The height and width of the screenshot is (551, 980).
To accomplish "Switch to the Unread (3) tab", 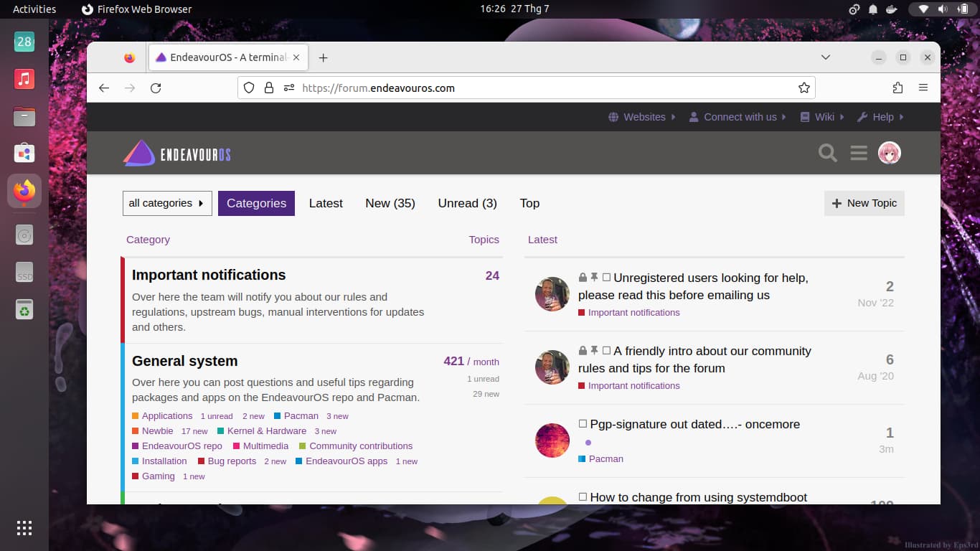I will tap(467, 203).
